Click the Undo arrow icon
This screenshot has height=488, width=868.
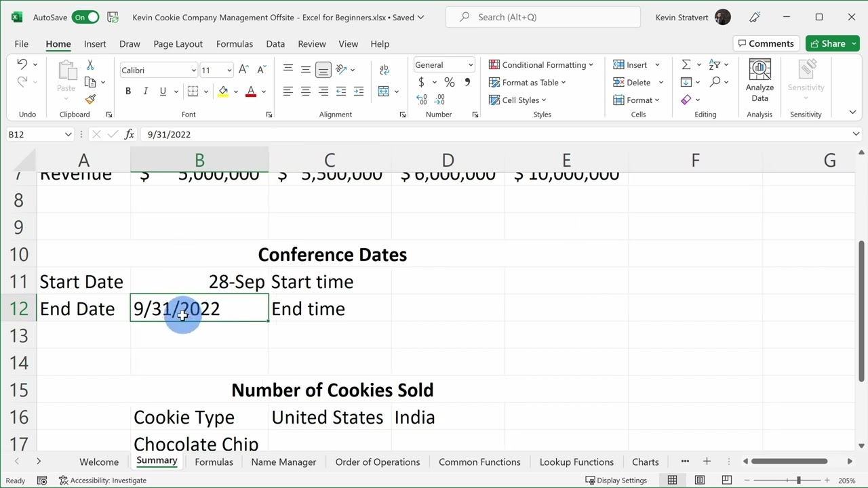22,64
